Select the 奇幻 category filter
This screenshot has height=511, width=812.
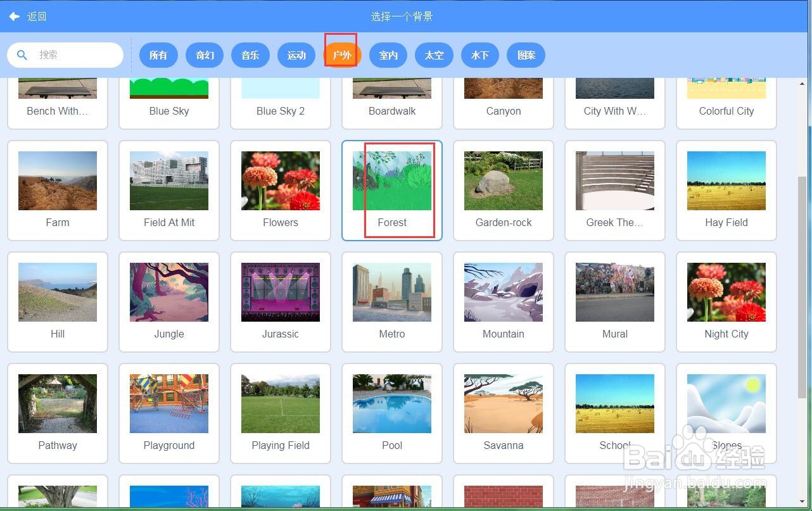pos(205,55)
